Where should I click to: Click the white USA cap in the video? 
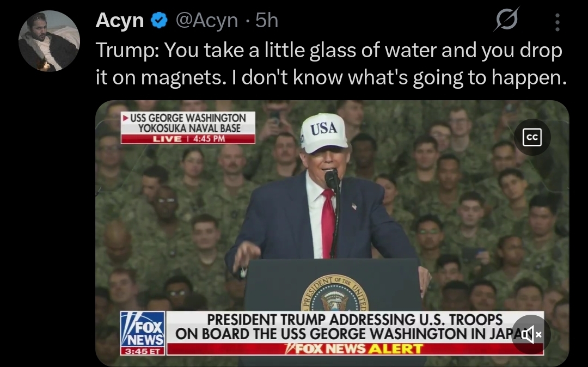click(324, 133)
